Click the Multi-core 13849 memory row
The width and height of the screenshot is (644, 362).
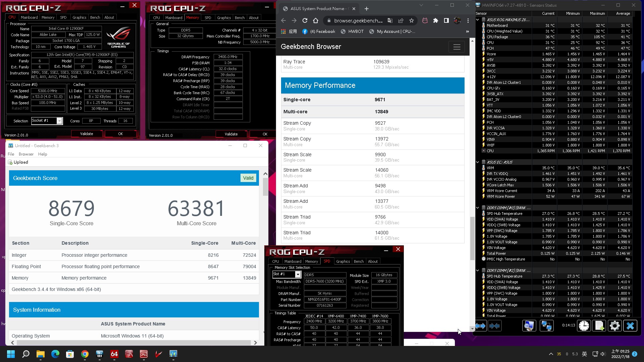pos(373,112)
